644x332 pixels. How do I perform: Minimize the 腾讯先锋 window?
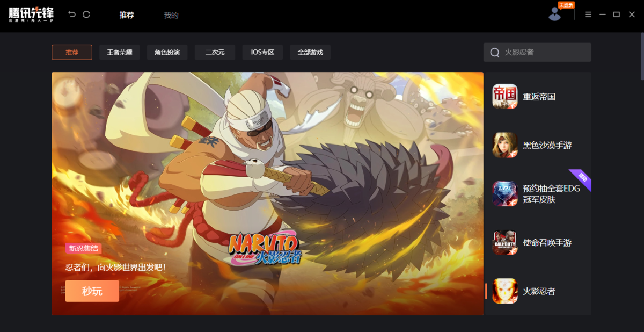(x=603, y=15)
